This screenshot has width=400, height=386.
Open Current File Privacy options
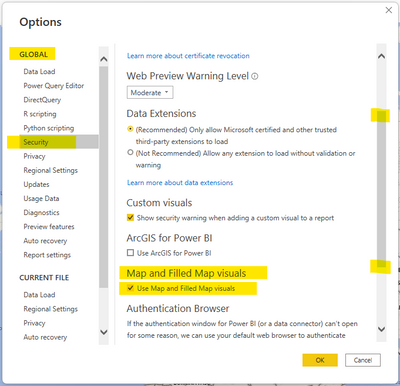(34, 323)
